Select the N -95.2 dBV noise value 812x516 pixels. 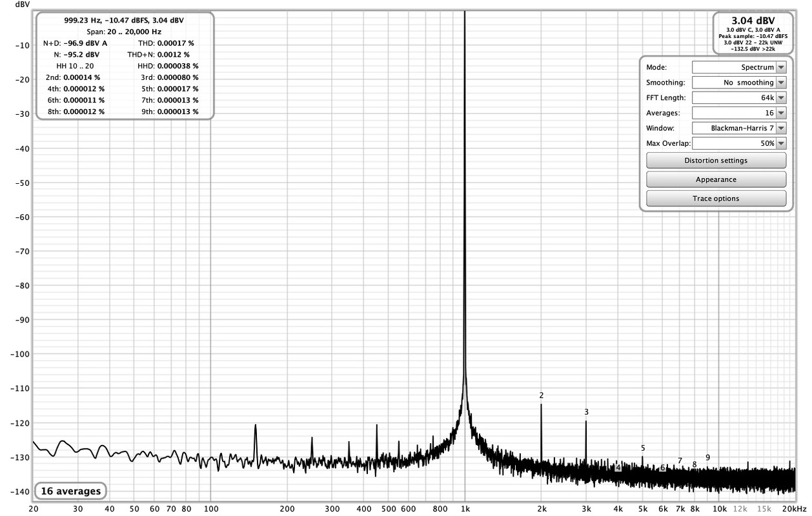tap(77, 55)
